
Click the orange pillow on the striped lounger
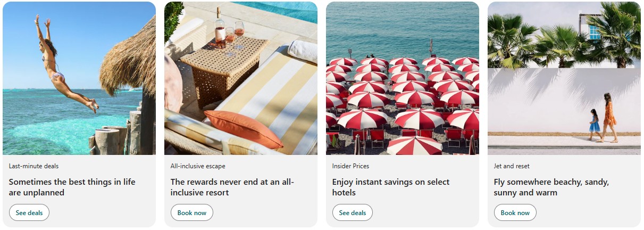coord(243,128)
